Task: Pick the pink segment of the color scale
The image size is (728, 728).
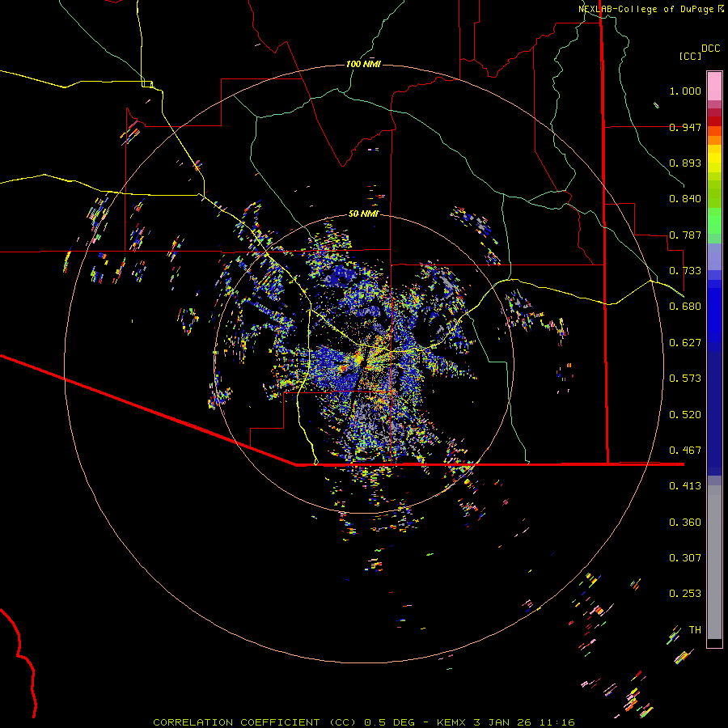Action: [714, 87]
